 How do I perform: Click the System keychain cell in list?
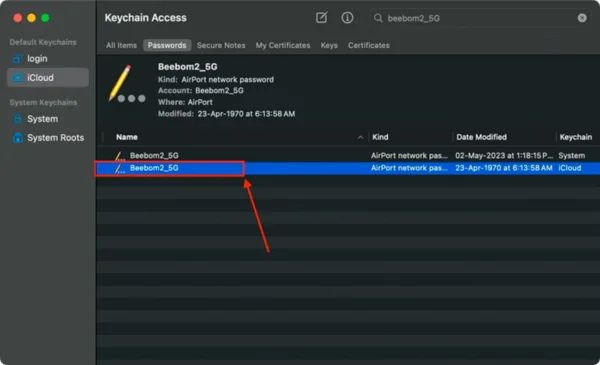coord(571,155)
